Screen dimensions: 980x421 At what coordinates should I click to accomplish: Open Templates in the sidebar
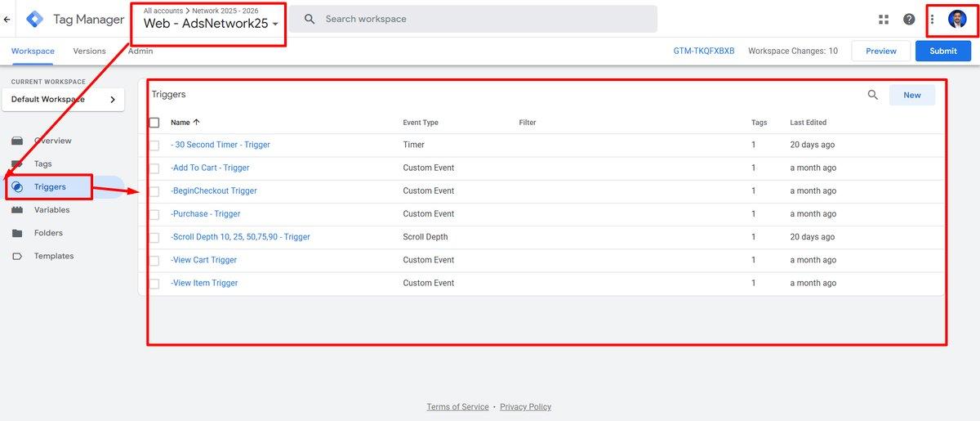(54, 256)
